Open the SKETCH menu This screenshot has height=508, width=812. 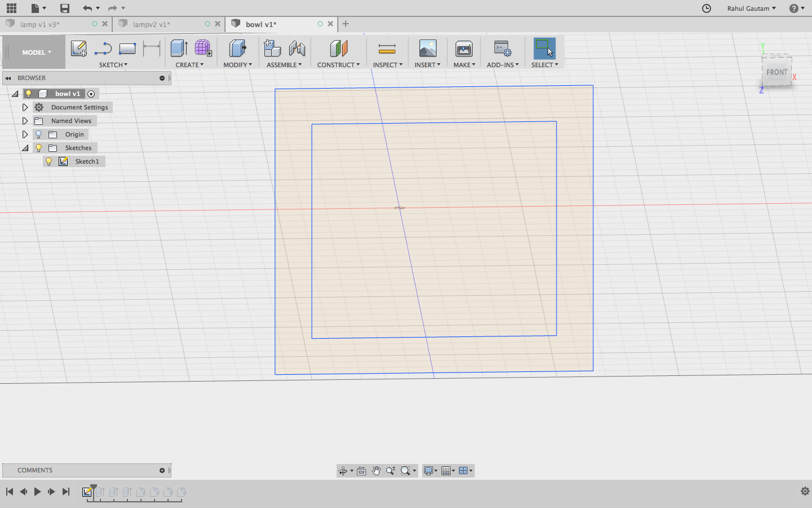click(x=113, y=65)
